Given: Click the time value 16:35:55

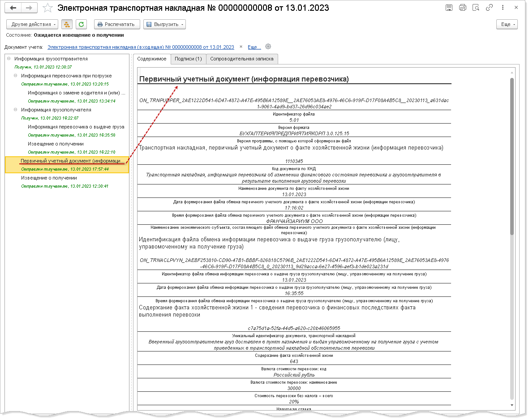Looking at the screenshot, I should point(294,293).
